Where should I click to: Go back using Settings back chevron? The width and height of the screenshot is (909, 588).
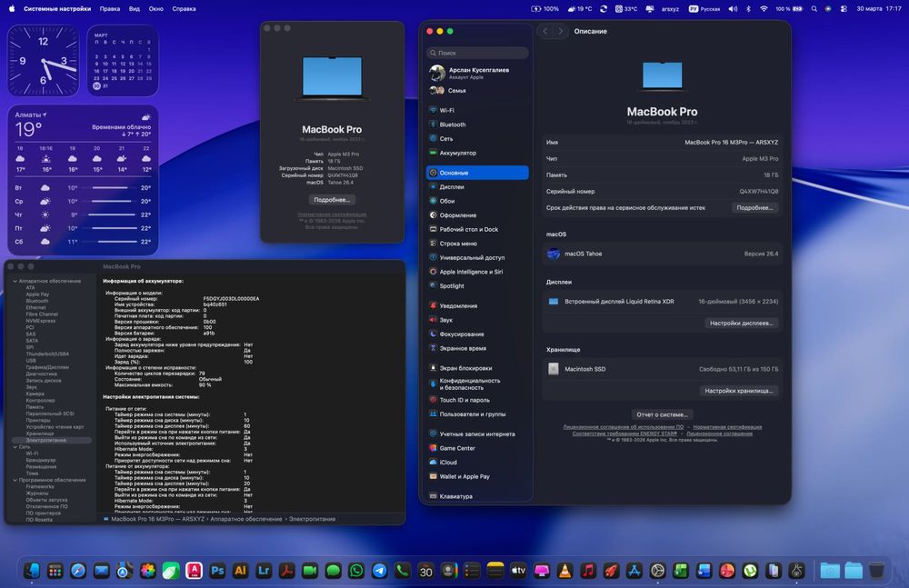544,31
